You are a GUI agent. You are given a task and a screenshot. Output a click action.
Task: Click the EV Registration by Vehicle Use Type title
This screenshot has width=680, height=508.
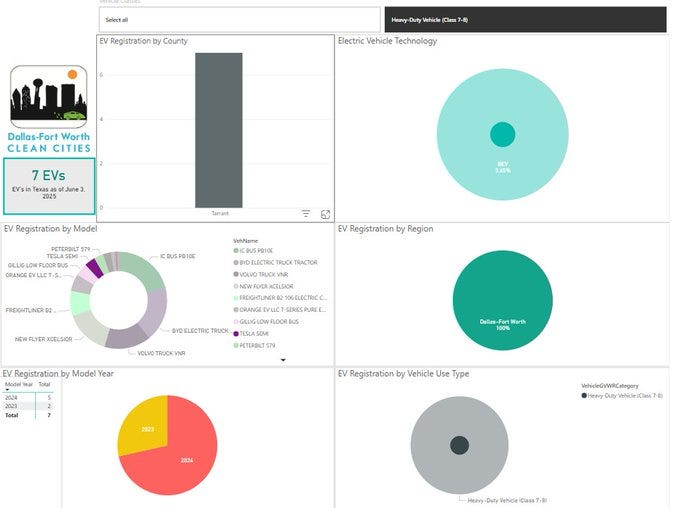[403, 374]
